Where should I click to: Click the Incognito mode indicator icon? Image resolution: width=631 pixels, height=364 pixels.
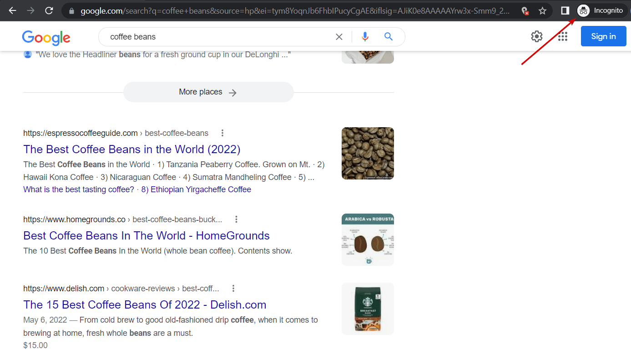583,10
